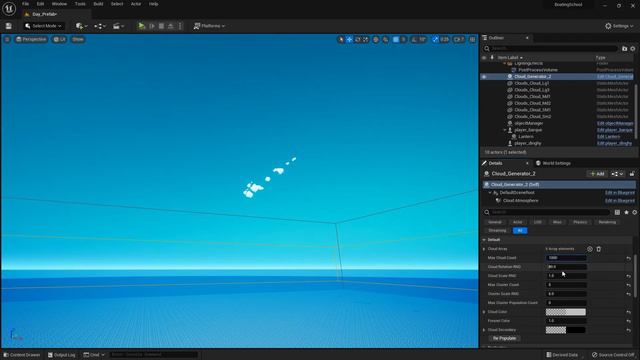Toggle the Details panel lock icon
Image resolution: width=640 pixels, height=360 pixels.
point(632,174)
